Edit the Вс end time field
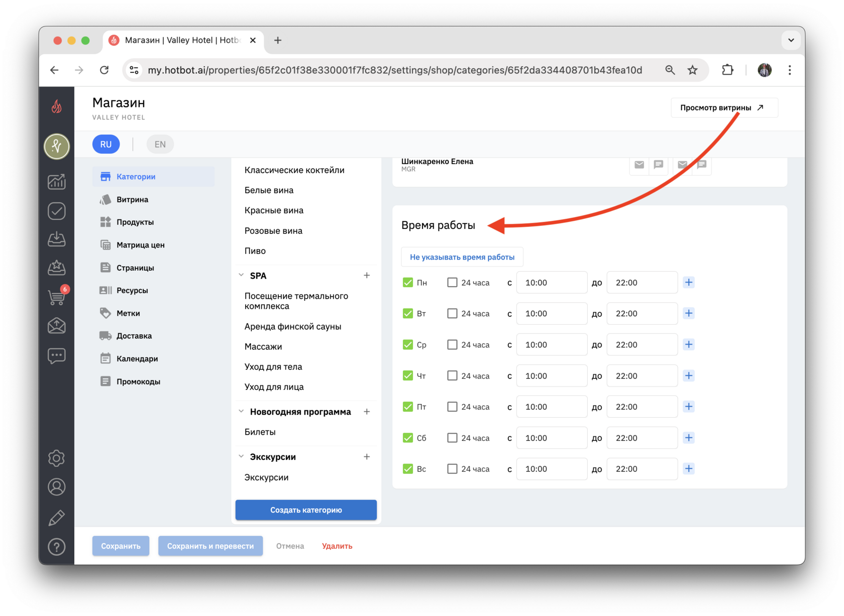 point(642,469)
